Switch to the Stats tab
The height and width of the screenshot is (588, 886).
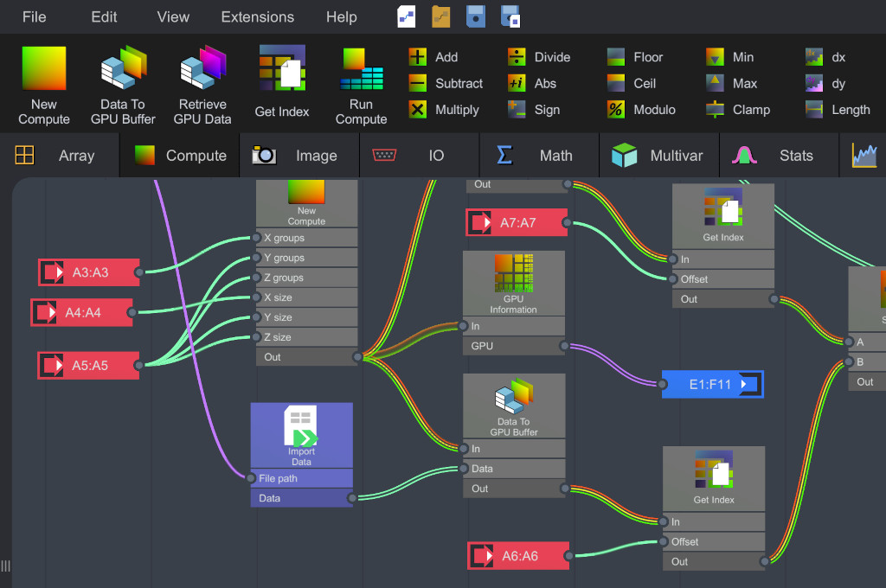(779, 156)
